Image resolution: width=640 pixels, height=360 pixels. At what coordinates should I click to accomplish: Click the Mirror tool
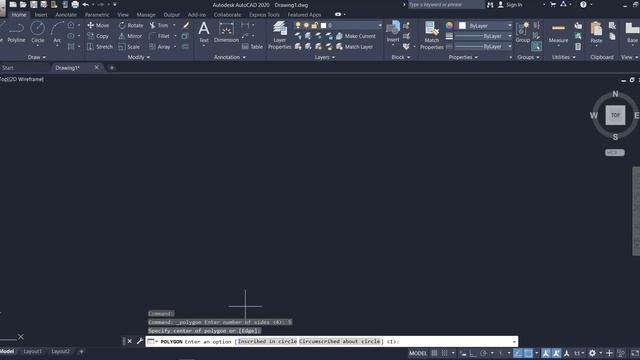click(130, 36)
